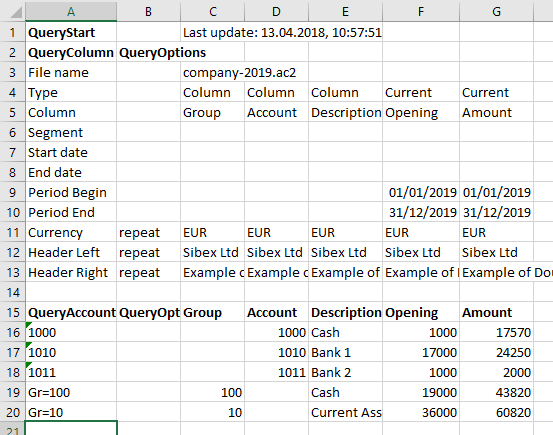Click the Bank 2 description cell

[345, 373]
